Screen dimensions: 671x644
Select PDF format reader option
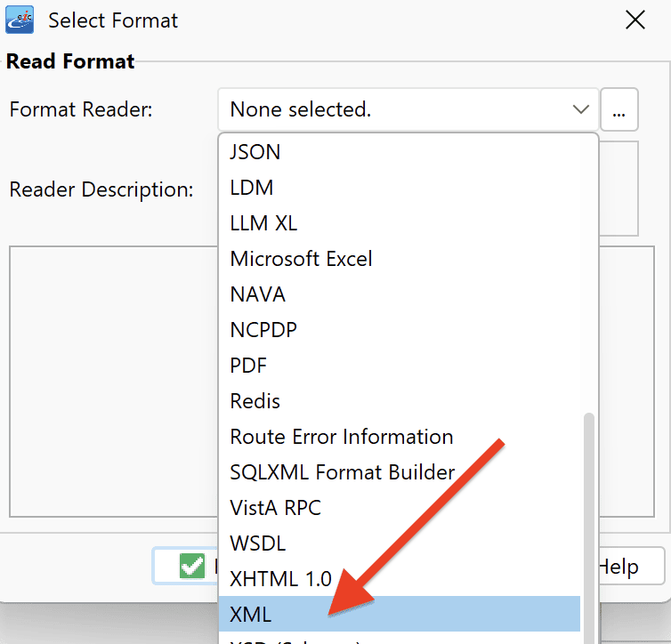pyautogui.click(x=400, y=366)
